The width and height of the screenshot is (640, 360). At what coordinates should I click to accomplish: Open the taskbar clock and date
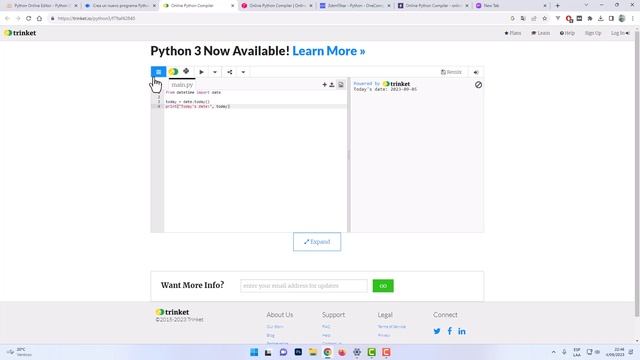click(x=616, y=352)
